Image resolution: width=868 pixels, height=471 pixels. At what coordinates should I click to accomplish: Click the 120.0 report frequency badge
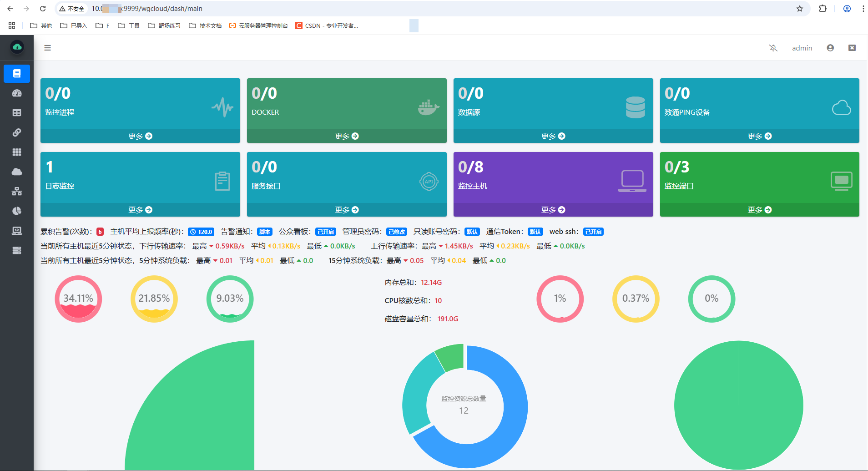coord(201,232)
